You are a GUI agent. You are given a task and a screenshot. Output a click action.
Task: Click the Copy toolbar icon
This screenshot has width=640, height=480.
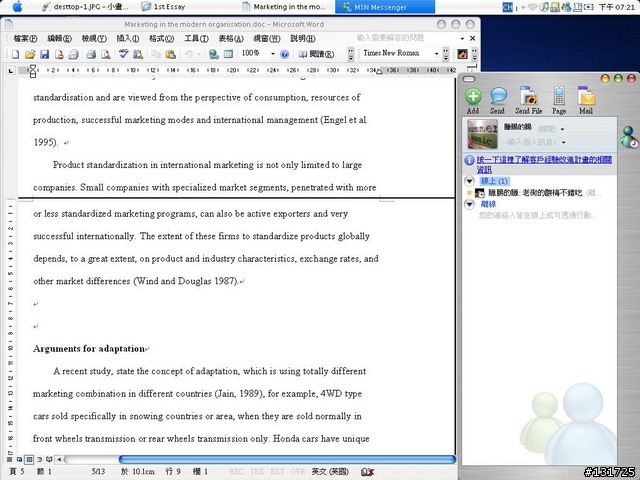(x=156, y=54)
